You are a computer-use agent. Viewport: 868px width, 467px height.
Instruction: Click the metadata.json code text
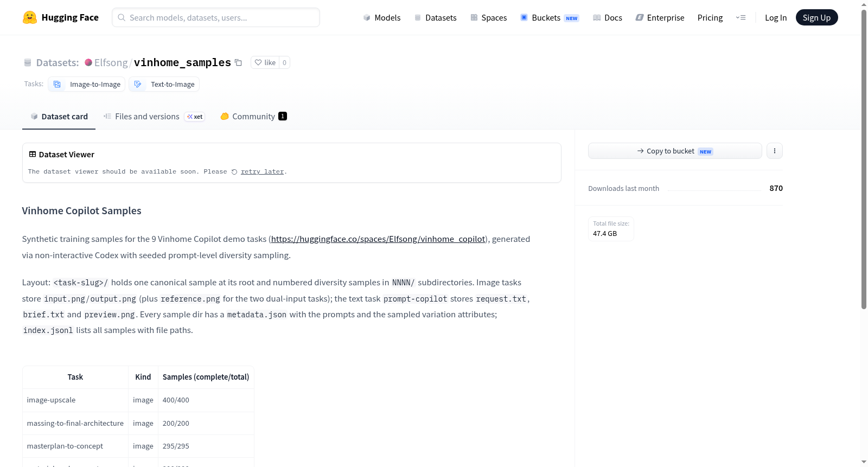pos(257,315)
